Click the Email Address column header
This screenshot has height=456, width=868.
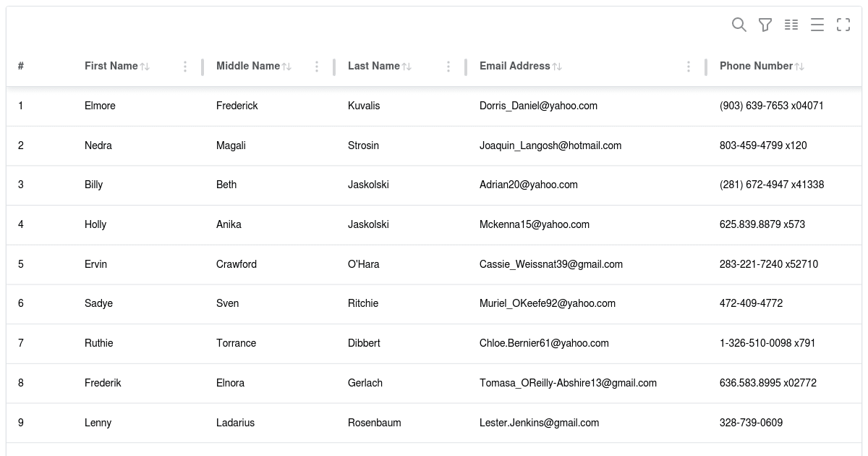pyautogui.click(x=515, y=66)
